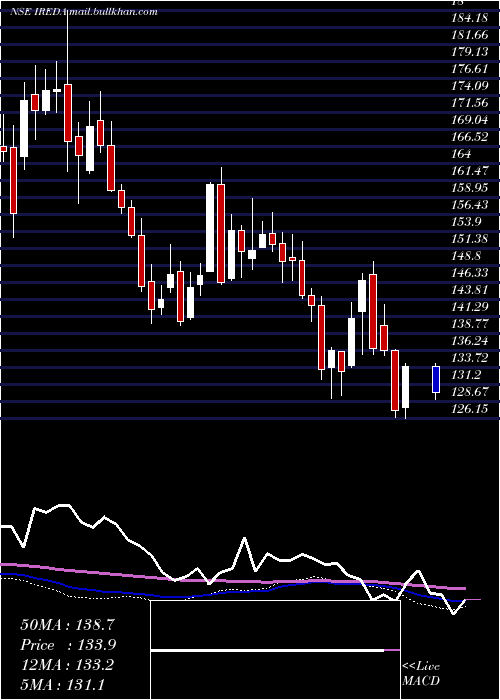Image resolution: width=500 pixels, height=700 pixels.
Task: Click the 166.52 price axis label
Action: (x=470, y=137)
